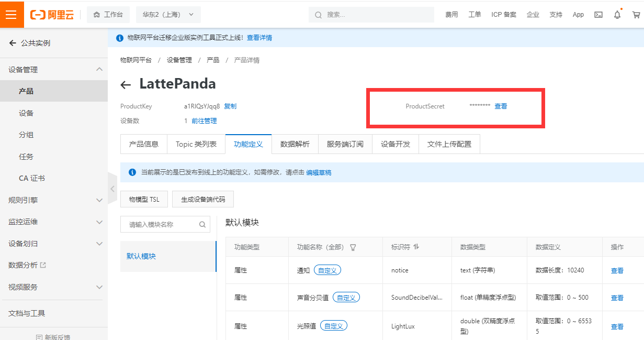Click 前往管理 next to device count

(204, 121)
